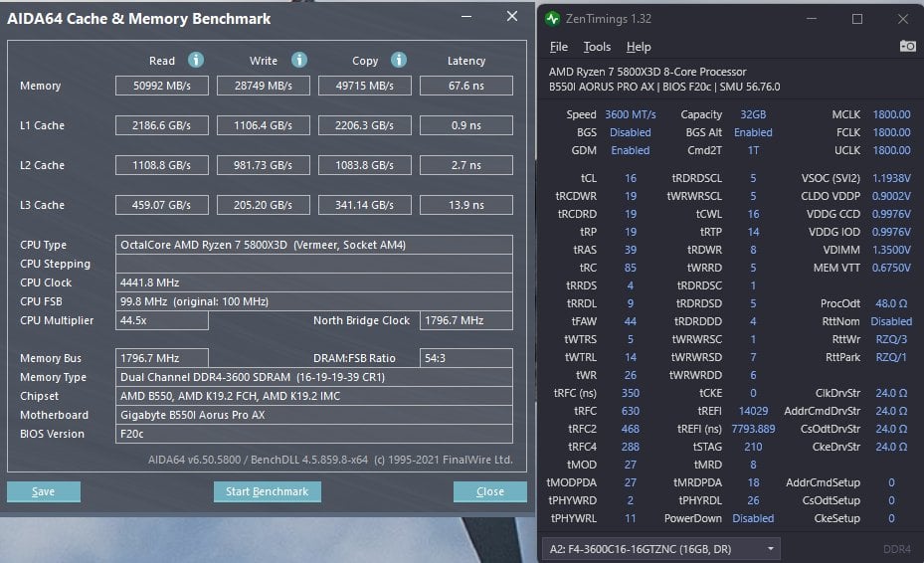Click the Copy info icon in AIDA64
Viewport: 924px width, 563px height.
399,60
